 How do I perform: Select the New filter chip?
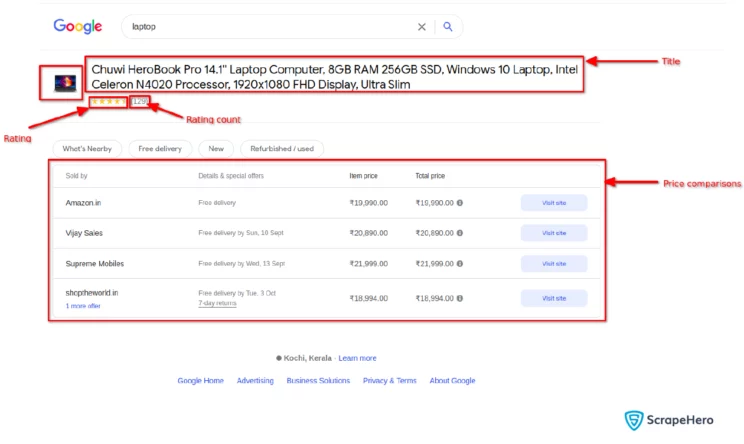tap(216, 148)
